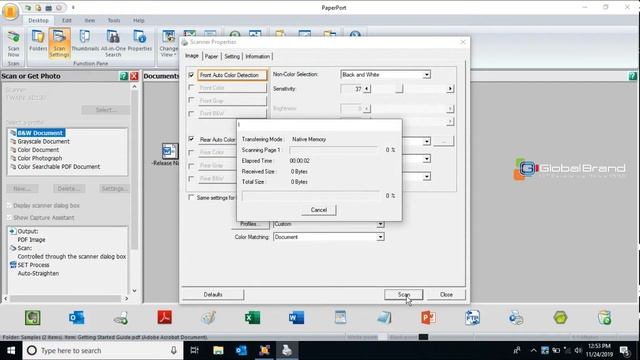Viewport: 640px width, 360px height.
Task: Select the Color Searchable PDF Document profile
Action: tap(58, 167)
